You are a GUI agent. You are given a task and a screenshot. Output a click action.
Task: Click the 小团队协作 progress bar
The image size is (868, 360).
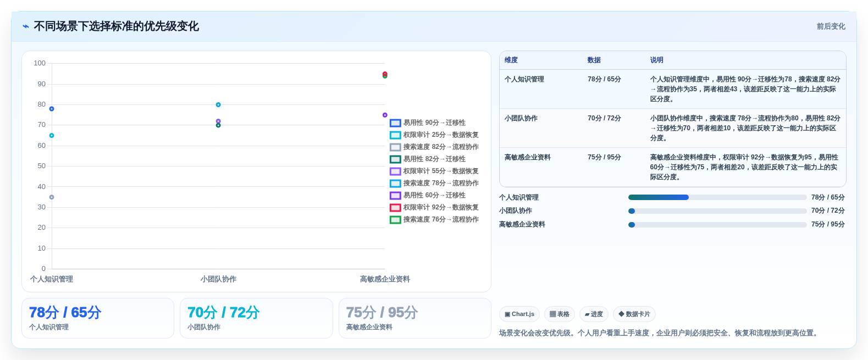(x=717, y=211)
